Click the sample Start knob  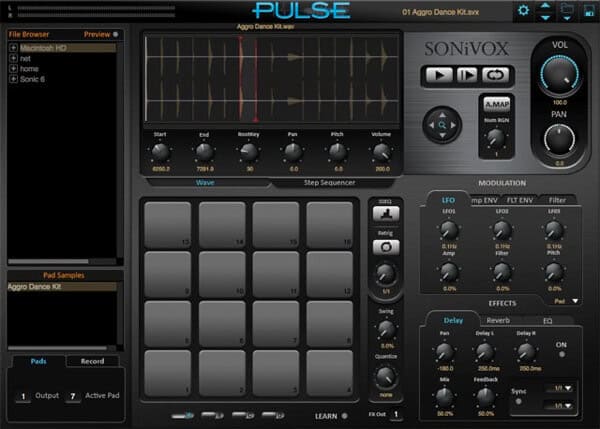[160, 152]
